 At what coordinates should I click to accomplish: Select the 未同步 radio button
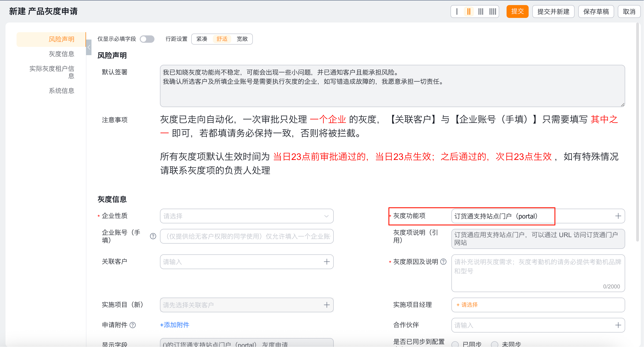click(x=495, y=344)
